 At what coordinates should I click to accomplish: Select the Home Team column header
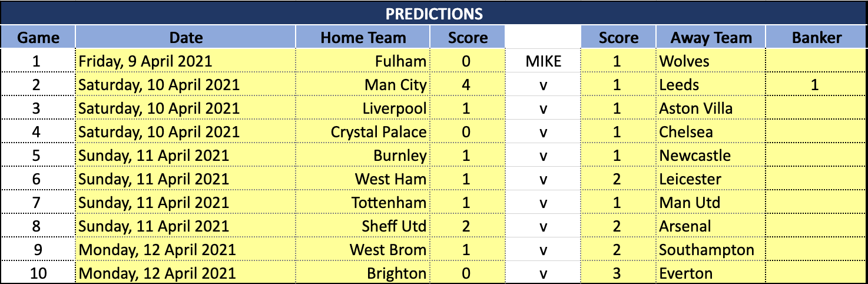[363, 38]
